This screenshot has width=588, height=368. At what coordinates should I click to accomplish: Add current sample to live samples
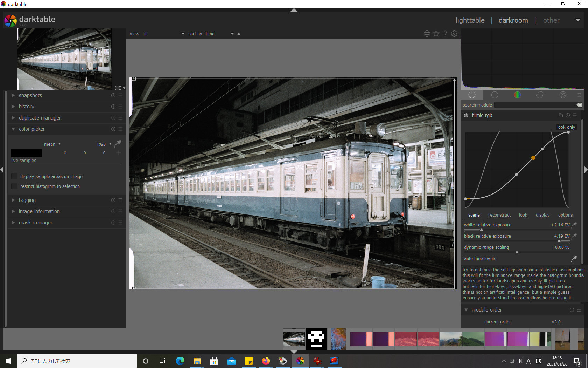[x=119, y=153]
